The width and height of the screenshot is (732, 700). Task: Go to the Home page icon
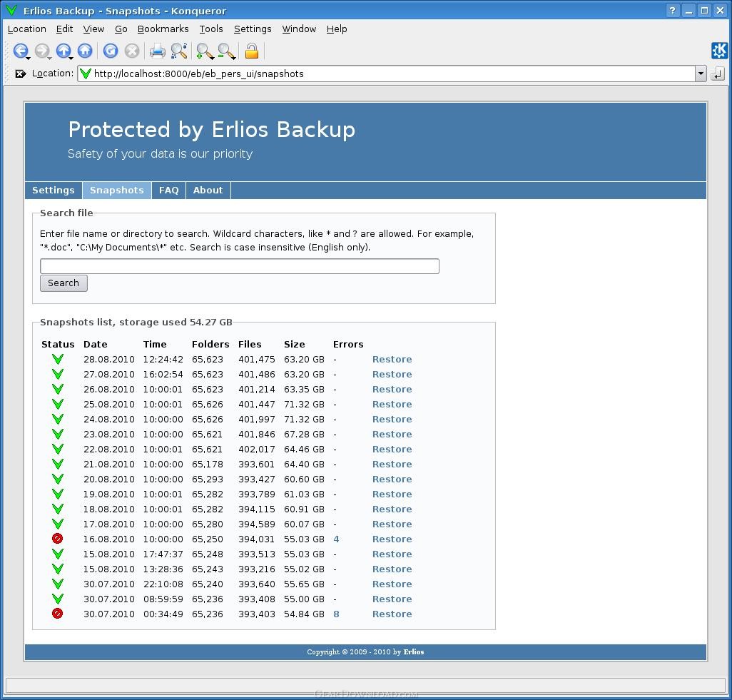click(x=85, y=51)
